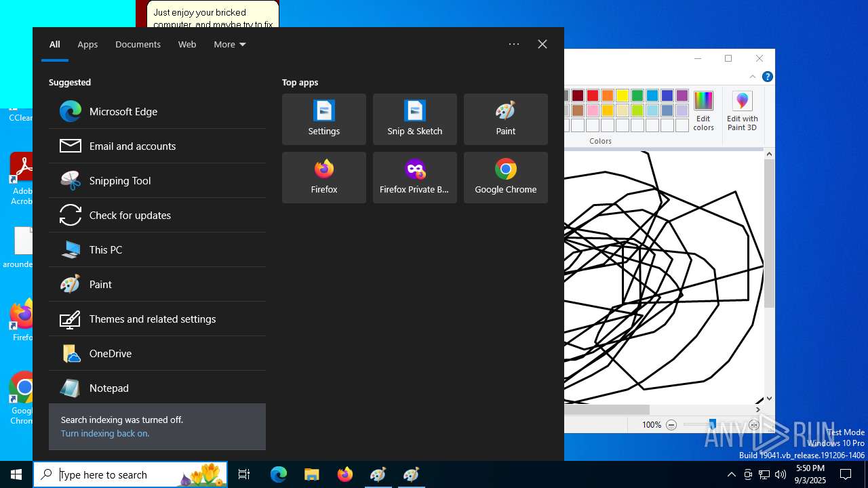Launch Google Chrome tile
Screen dimensions: 868x488
click(506, 178)
